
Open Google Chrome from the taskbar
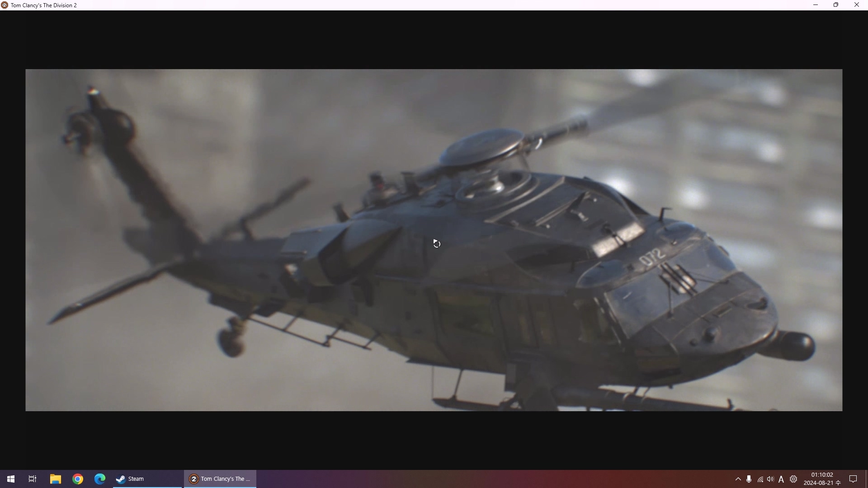(78, 479)
